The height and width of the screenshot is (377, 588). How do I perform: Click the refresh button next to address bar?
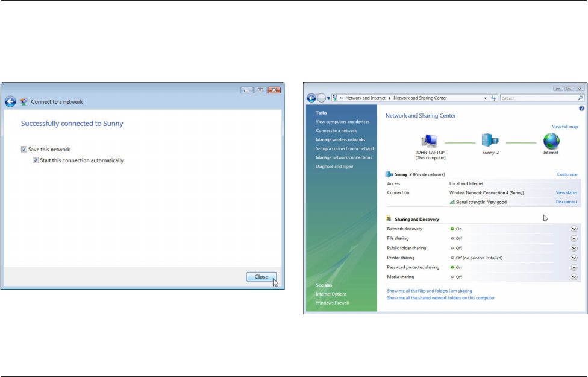pos(493,98)
